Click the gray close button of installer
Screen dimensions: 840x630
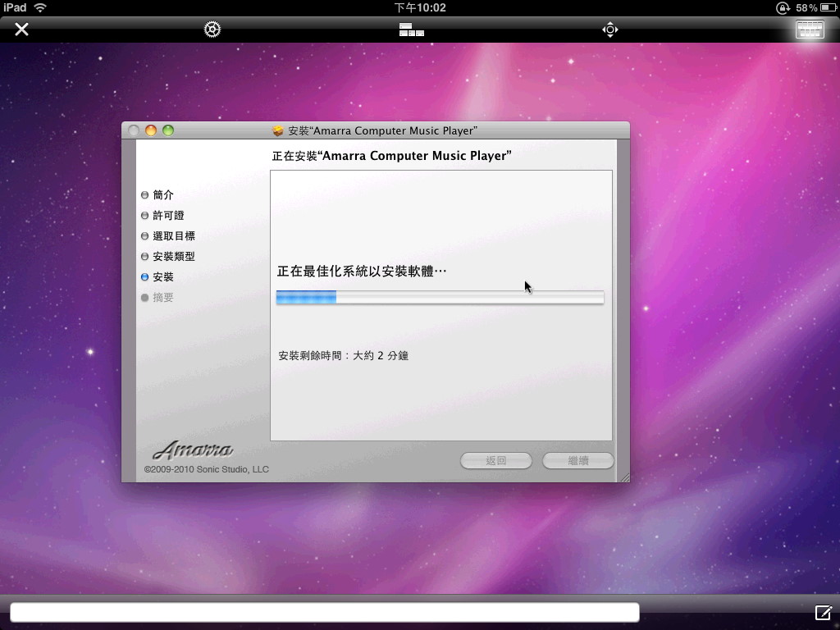134,130
